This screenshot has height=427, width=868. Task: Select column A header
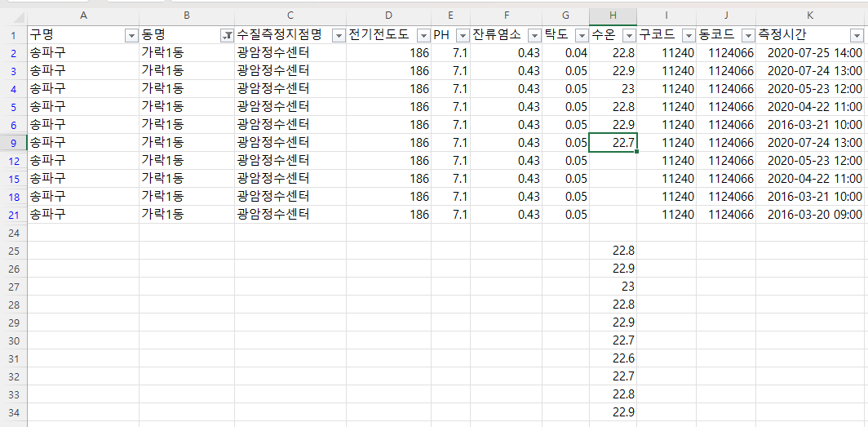(x=83, y=16)
